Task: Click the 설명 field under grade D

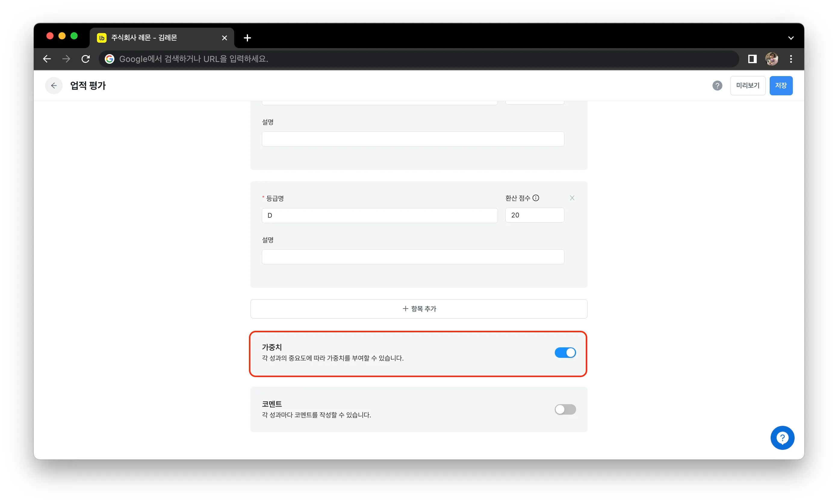Action: (413, 257)
